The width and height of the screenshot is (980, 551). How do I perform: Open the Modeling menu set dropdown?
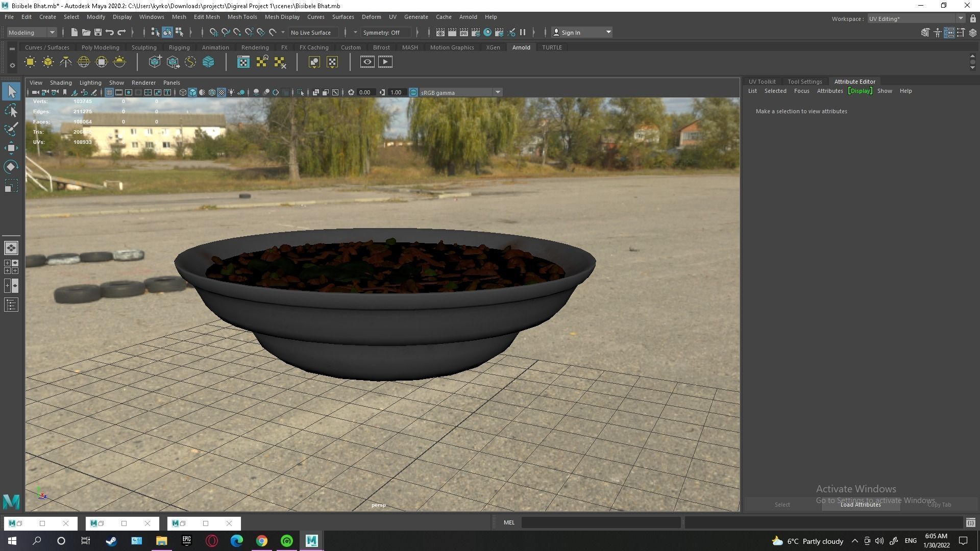click(52, 32)
